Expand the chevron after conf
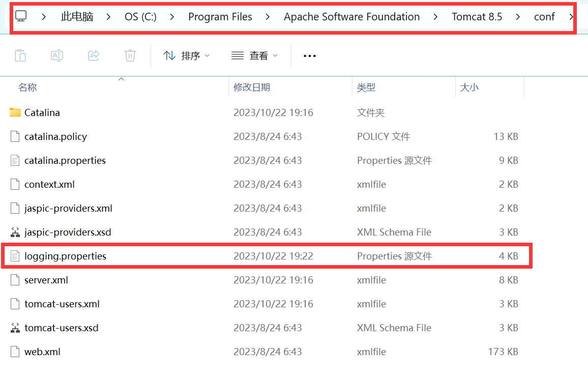The height and width of the screenshot is (377, 588). click(x=571, y=16)
